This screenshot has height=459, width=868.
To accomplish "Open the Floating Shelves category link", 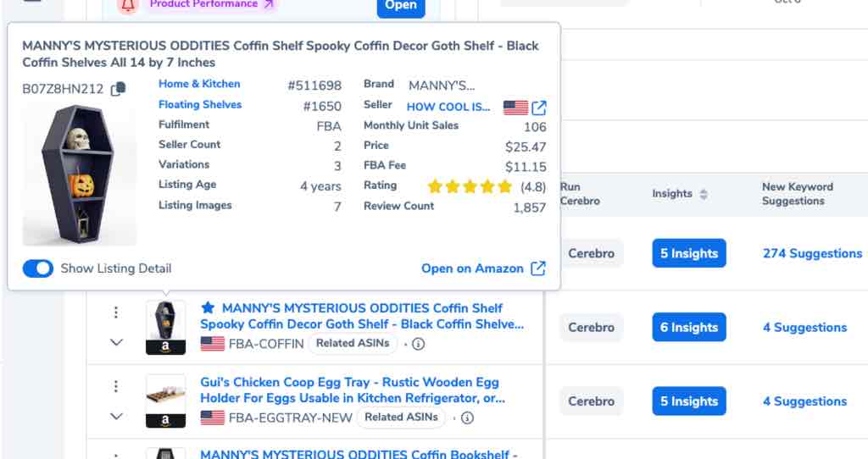I will (200, 104).
